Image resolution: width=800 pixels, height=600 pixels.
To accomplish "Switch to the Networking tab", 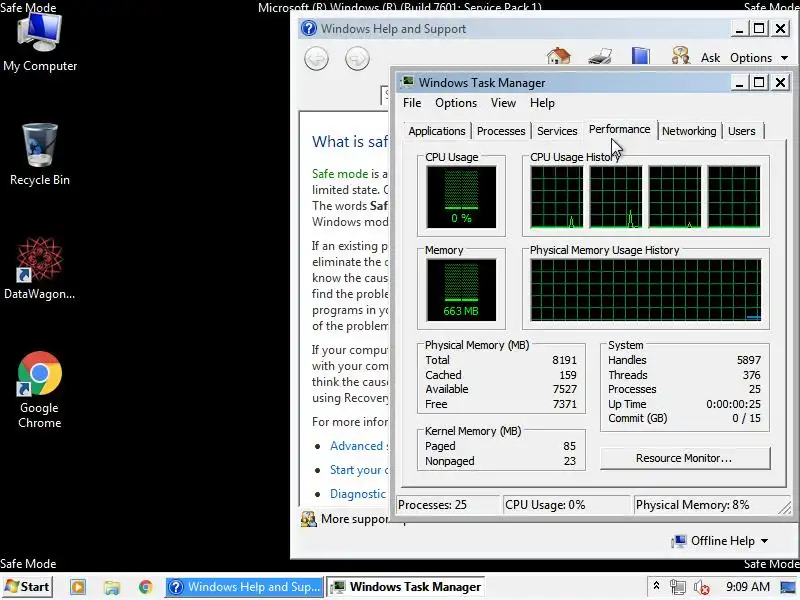I will (x=689, y=131).
